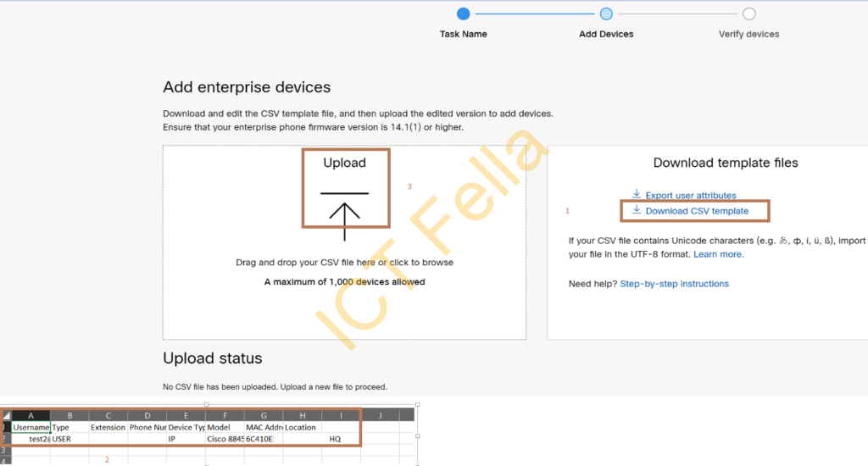Open the Export user attributes link
This screenshot has width=868, height=466.
click(690, 196)
